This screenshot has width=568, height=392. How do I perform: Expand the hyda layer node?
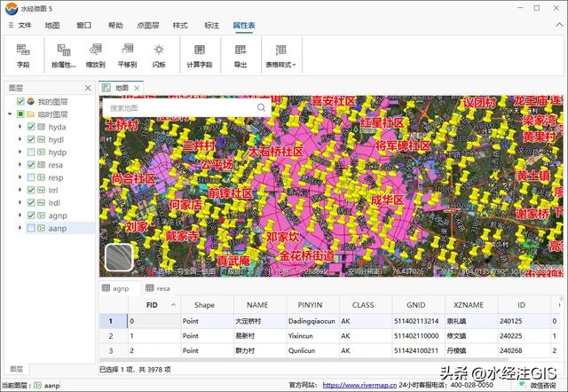coord(20,127)
